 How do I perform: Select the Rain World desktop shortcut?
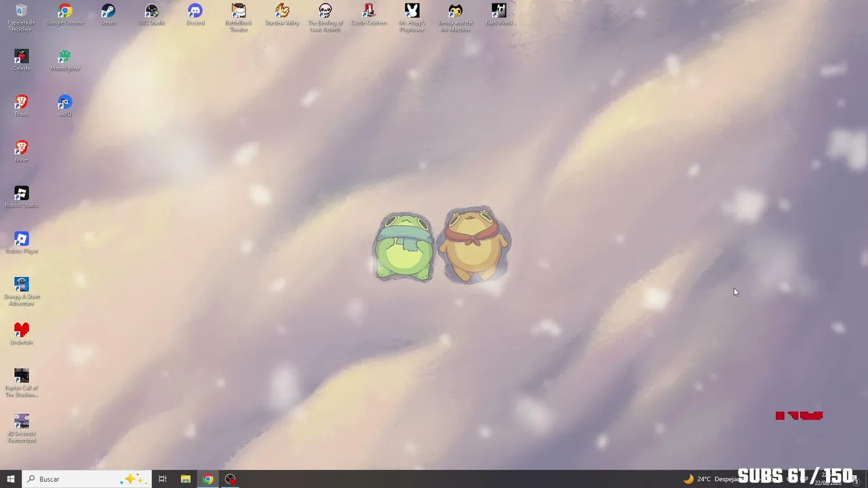[499, 15]
